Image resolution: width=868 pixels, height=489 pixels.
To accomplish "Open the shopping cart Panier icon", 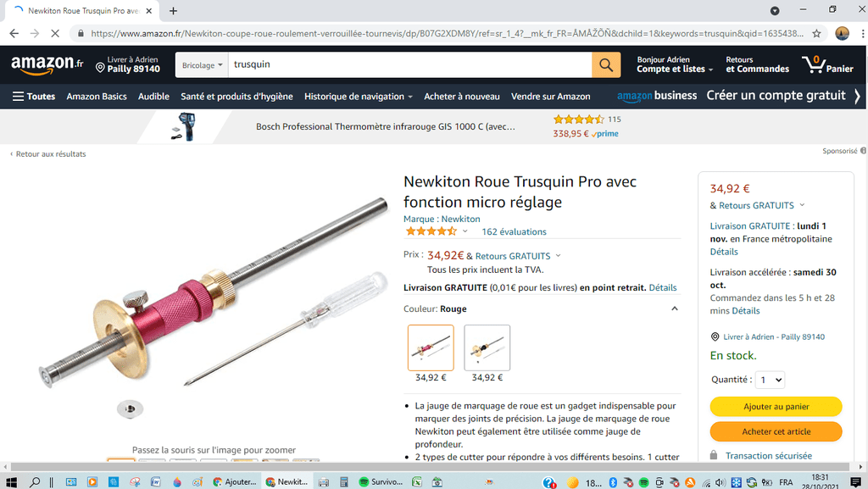I will pos(827,64).
